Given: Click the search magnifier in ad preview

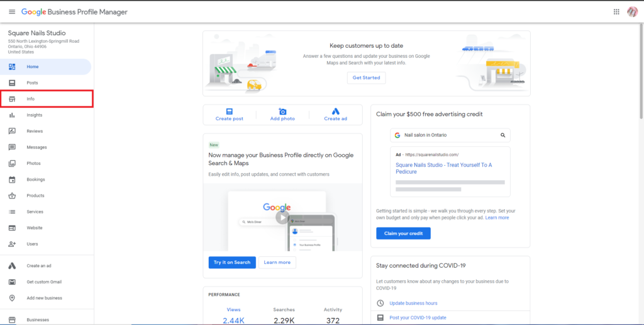Looking at the screenshot, I should pyautogui.click(x=502, y=135).
